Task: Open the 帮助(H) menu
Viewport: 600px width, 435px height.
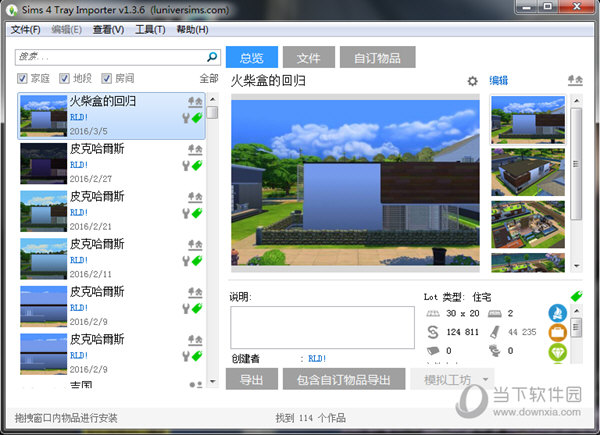Action: (192, 29)
